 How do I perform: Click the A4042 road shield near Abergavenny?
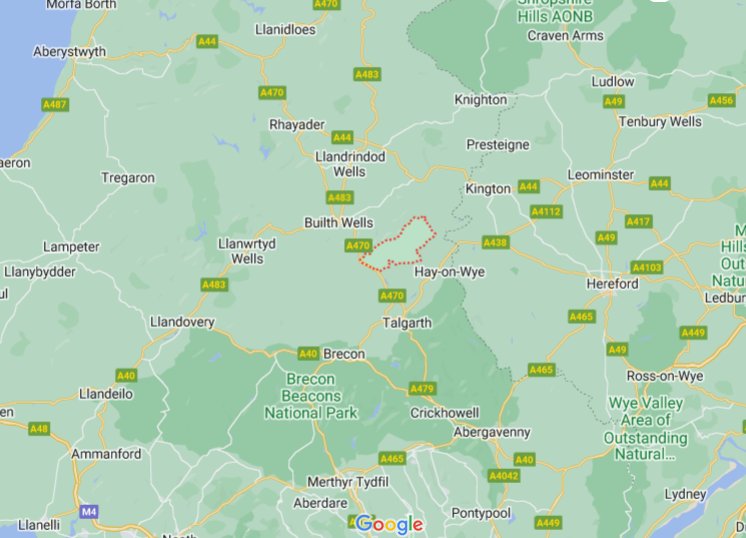pos(504,476)
